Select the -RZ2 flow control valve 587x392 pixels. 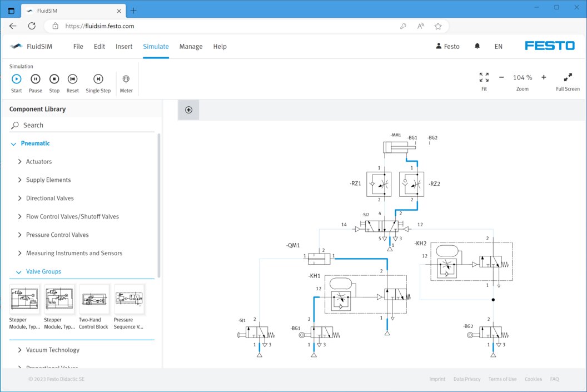412,184
